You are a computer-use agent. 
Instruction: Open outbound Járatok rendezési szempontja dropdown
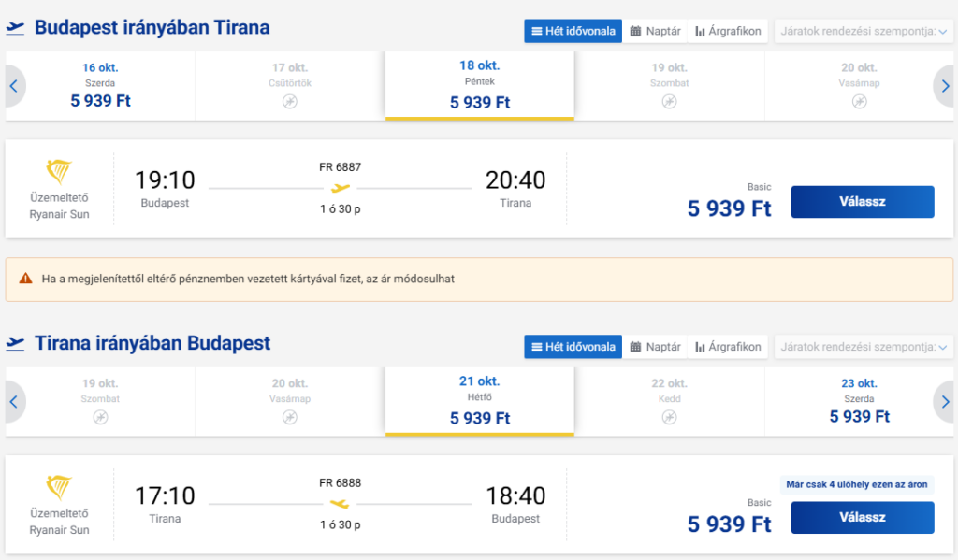[x=864, y=31]
